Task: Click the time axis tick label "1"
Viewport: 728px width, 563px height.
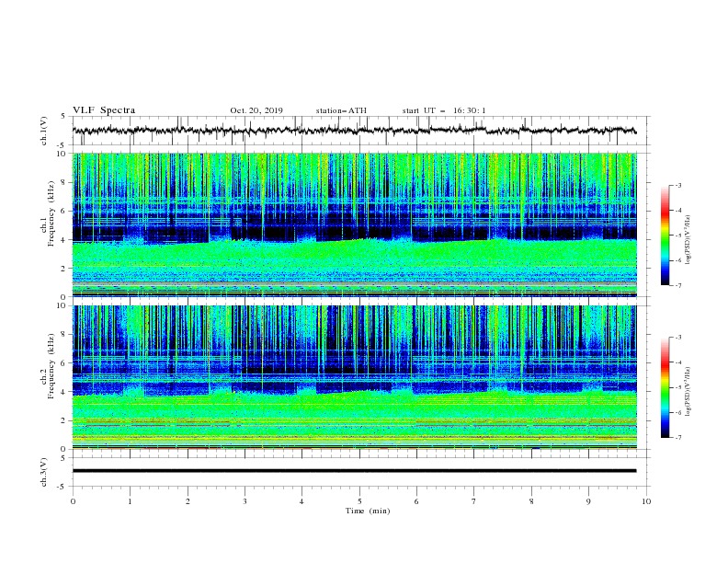Action: 130,501
